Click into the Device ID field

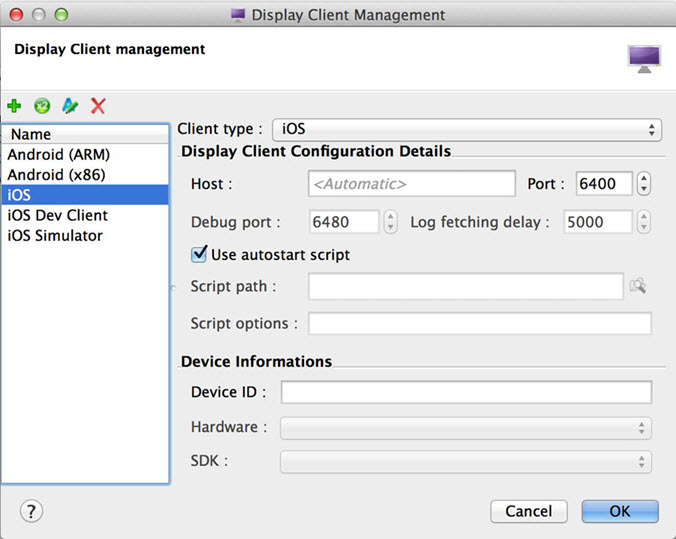[x=466, y=392]
